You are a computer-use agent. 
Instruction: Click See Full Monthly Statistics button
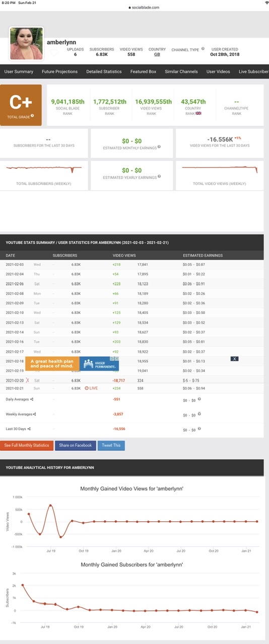[27, 445]
